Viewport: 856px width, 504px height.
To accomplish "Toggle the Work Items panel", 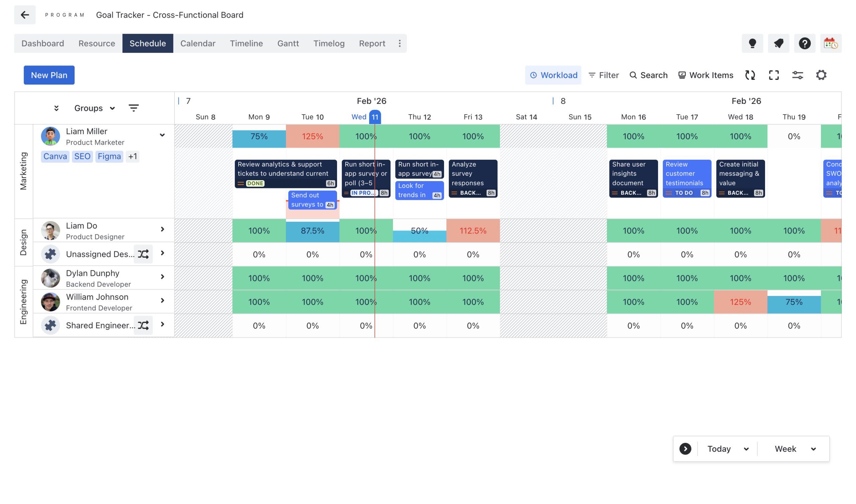I will 706,75.
